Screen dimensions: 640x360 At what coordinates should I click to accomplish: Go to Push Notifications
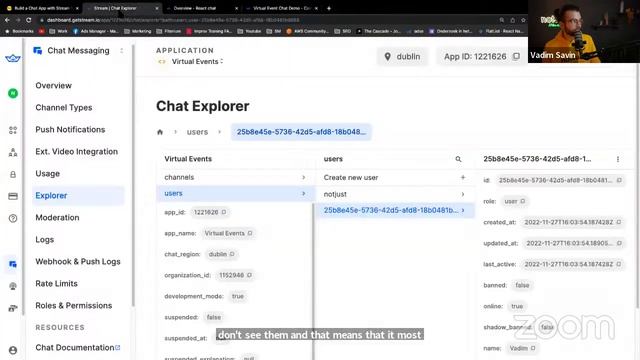point(70,129)
